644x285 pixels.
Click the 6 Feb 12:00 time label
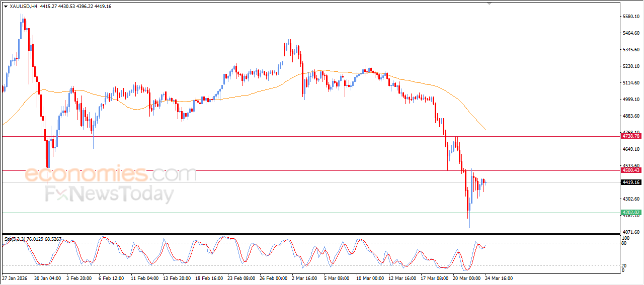112,278
